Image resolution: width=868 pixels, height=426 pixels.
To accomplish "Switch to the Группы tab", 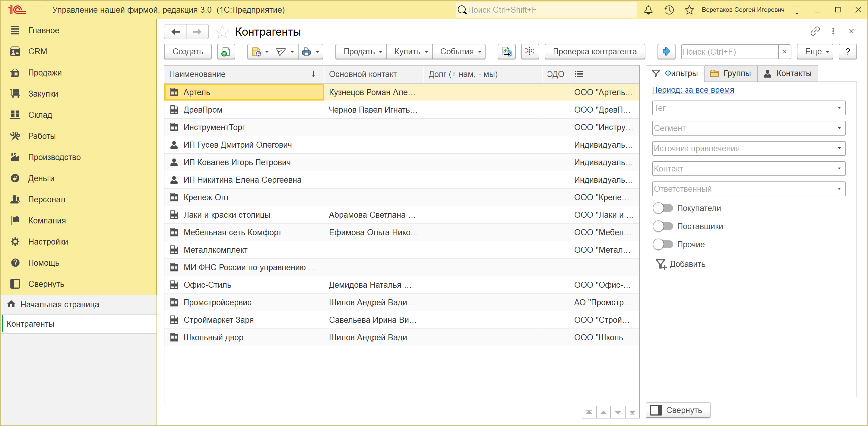I will click(730, 74).
